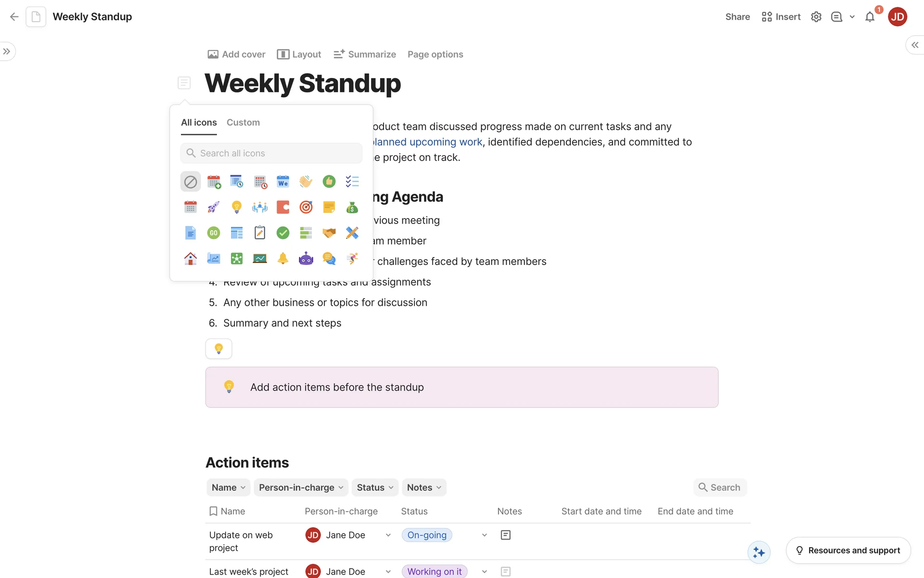Open the notifications bell
Screen dimensions: 924x578
pos(870,17)
